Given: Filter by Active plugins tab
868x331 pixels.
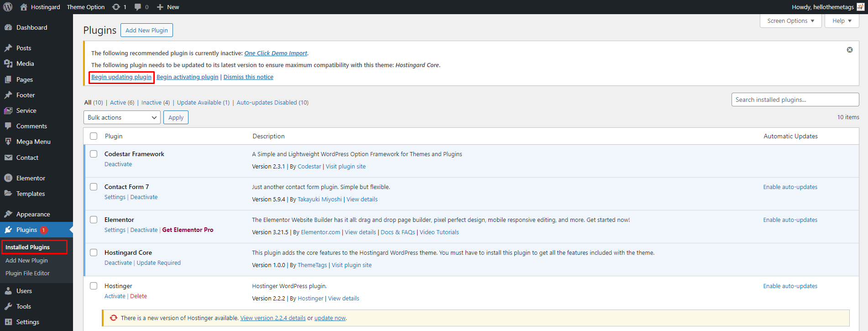Looking at the screenshot, I should [122, 102].
